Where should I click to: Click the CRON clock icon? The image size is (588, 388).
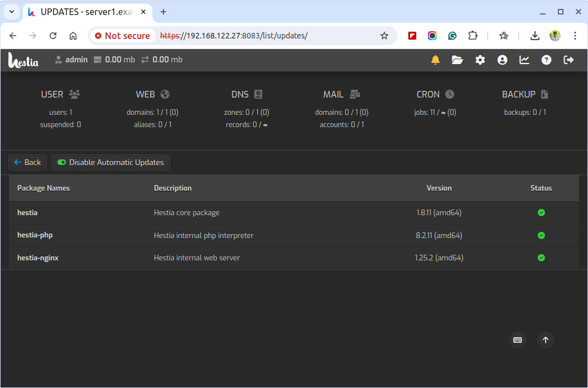pos(449,94)
